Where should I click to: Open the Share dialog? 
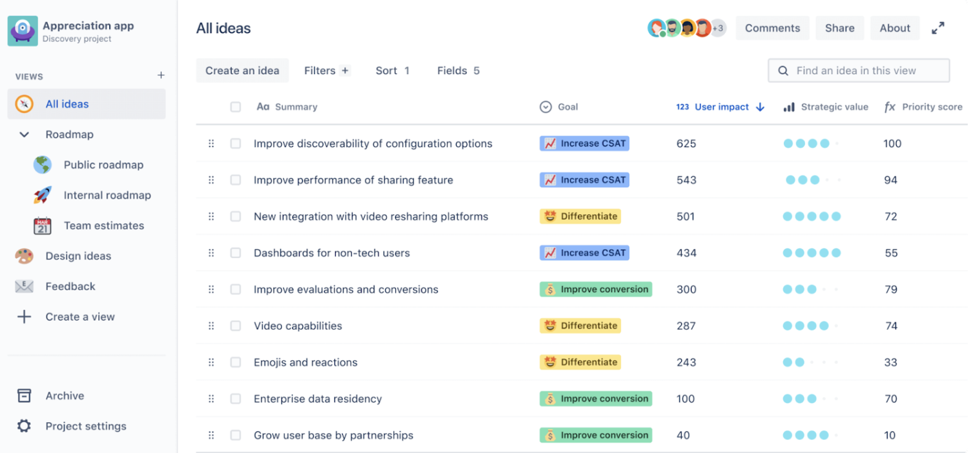coord(839,28)
